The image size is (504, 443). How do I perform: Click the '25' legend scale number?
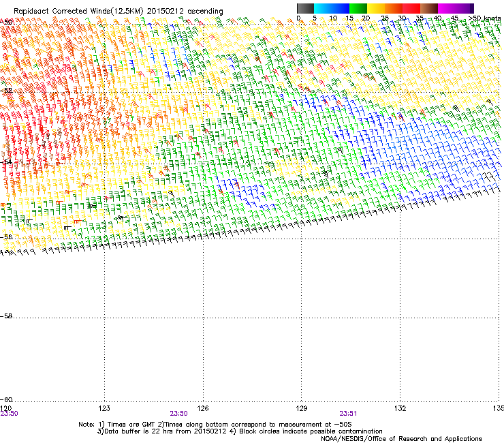384,18
